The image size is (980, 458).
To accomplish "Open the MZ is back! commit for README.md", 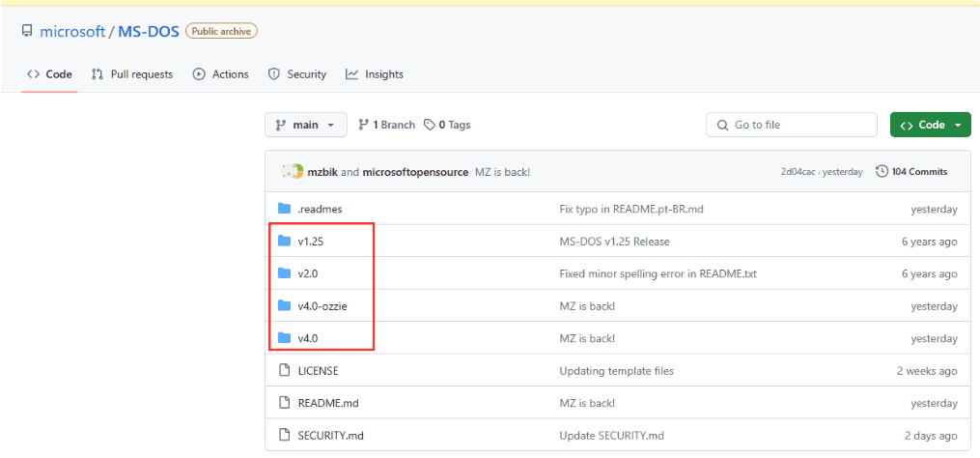I will (x=587, y=404).
